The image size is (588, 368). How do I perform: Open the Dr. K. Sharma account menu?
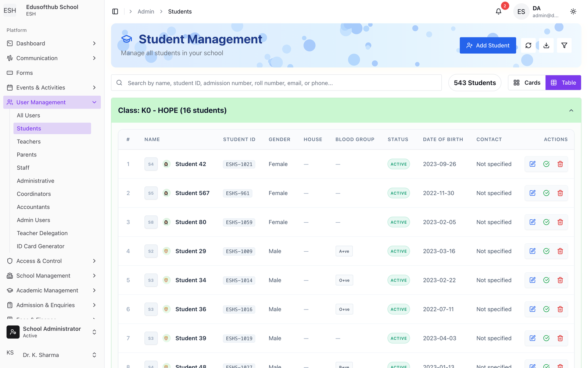pos(51,355)
